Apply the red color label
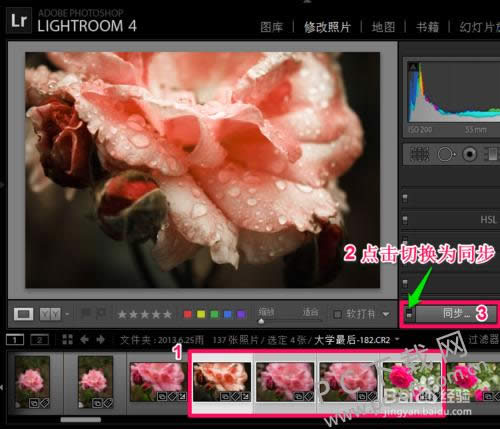Screen dimensions: 500x429 pyautogui.click(x=188, y=314)
